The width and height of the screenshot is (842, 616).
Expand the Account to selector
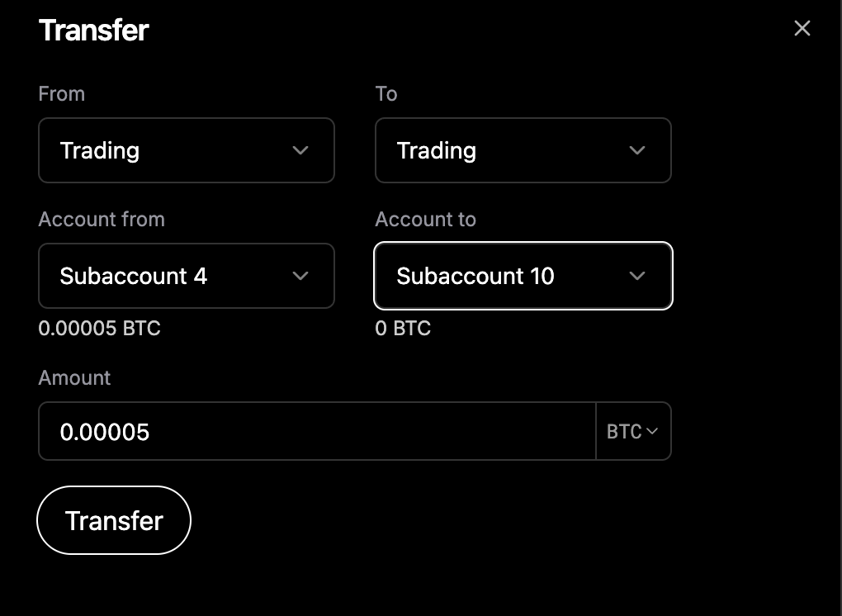click(523, 276)
